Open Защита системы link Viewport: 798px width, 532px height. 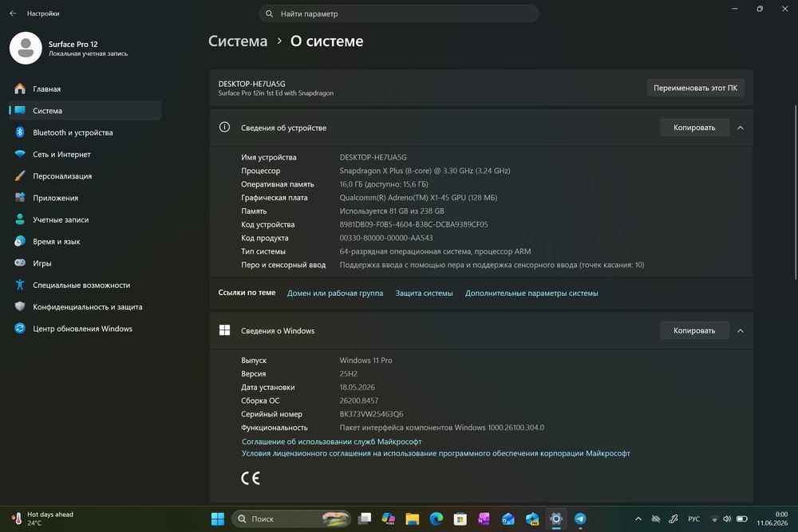424,293
